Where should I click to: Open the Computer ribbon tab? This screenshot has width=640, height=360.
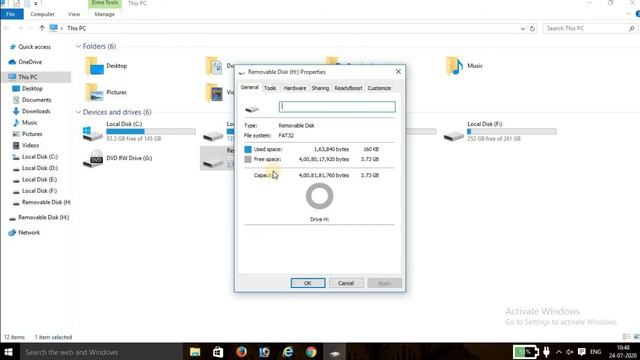pos(42,14)
